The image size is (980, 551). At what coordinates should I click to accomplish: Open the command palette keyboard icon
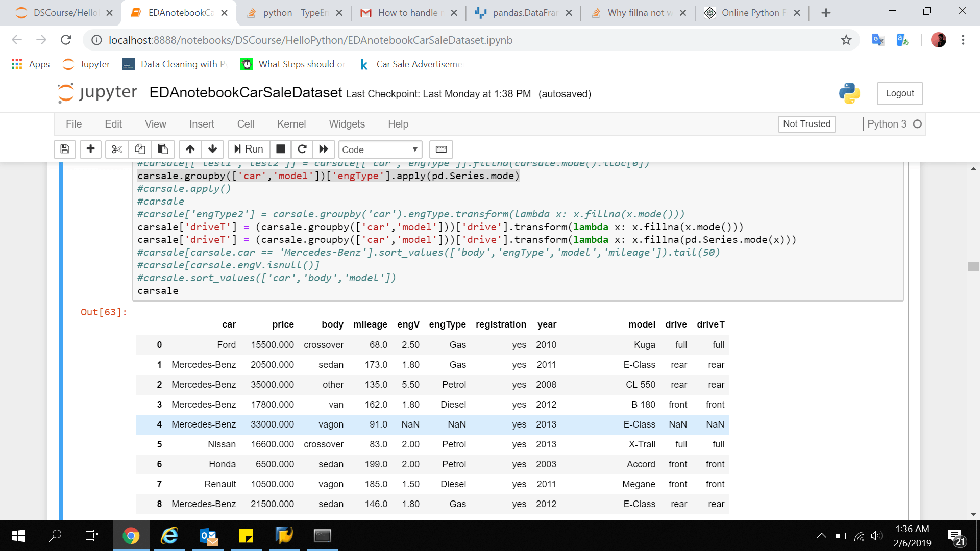pos(441,149)
